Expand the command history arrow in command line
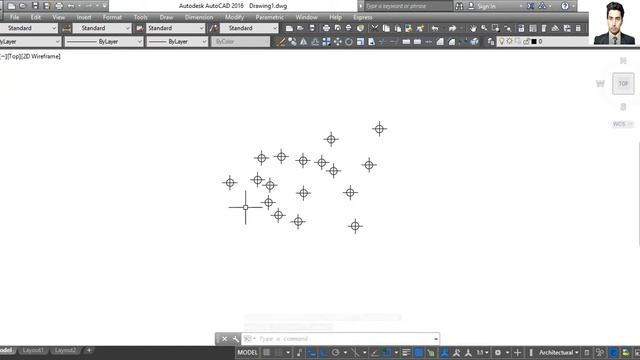Viewport: 640px width, 360px height. (x=436, y=339)
